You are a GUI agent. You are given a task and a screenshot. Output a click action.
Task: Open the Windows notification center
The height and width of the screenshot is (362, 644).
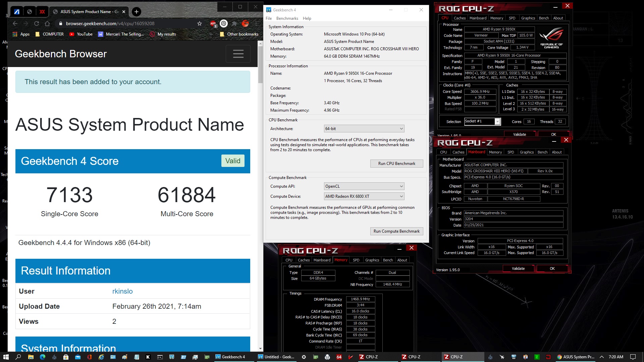(x=633, y=357)
